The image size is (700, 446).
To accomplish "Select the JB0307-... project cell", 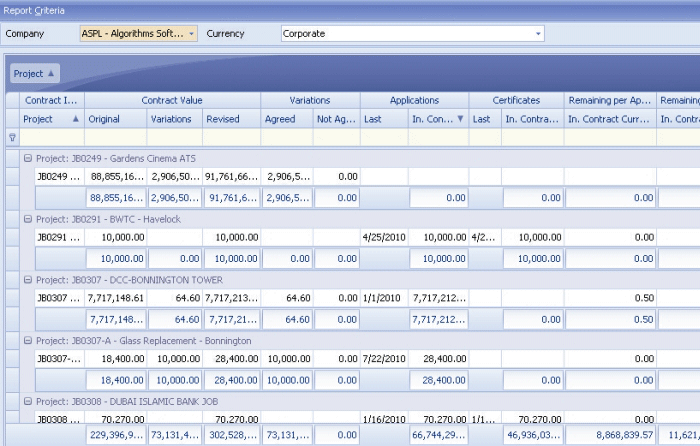I will (x=59, y=358).
